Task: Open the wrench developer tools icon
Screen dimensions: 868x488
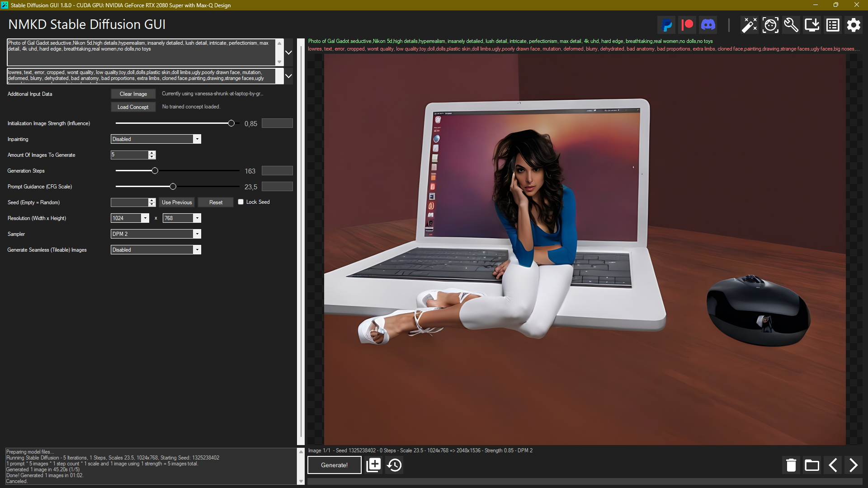Action: (x=791, y=25)
